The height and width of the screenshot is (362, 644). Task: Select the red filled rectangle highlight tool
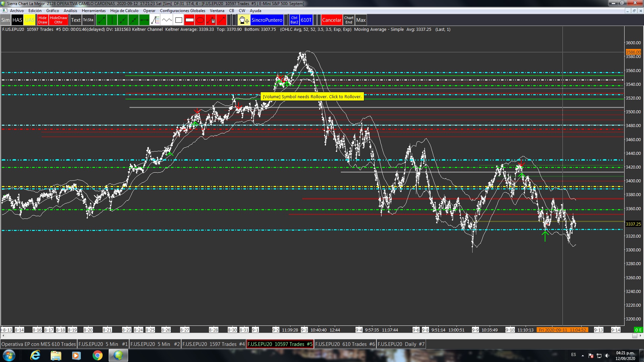pos(189,20)
